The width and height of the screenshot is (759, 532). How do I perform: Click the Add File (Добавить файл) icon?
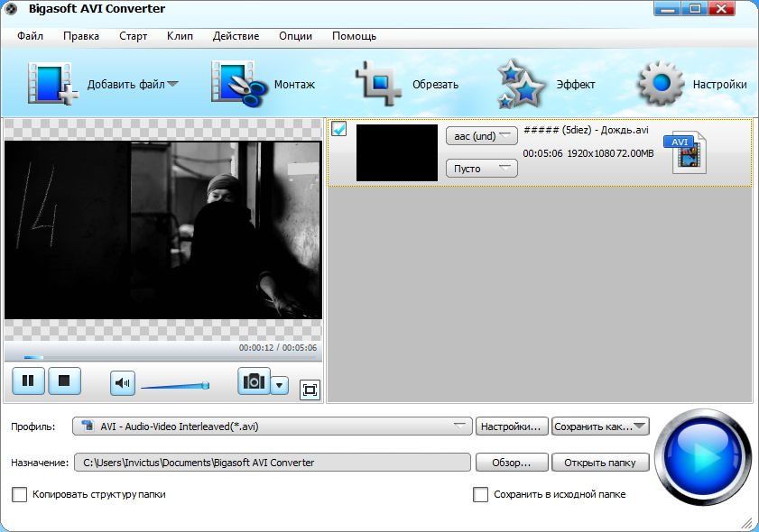[52, 84]
